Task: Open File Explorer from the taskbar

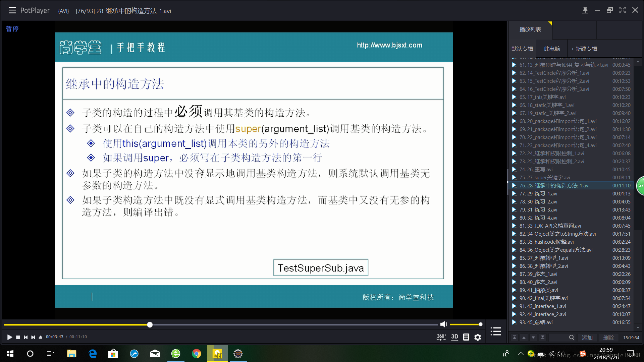Action: tap(71, 354)
